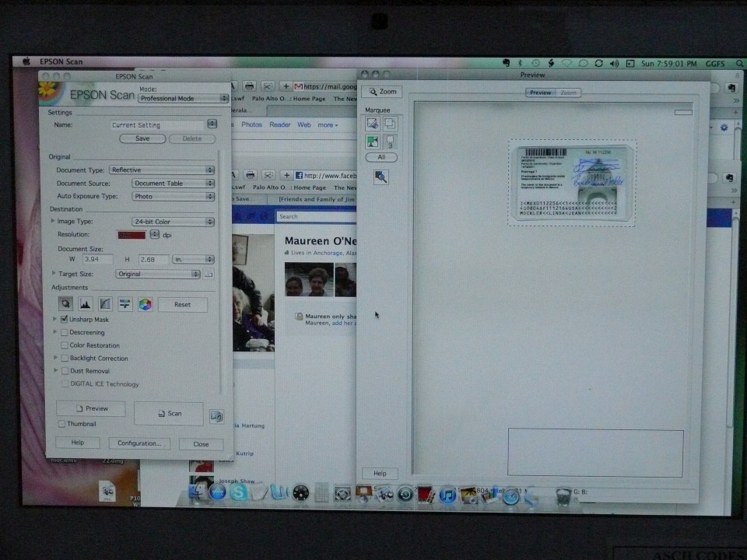Click the Preview button in EPSON Scan

91,408
